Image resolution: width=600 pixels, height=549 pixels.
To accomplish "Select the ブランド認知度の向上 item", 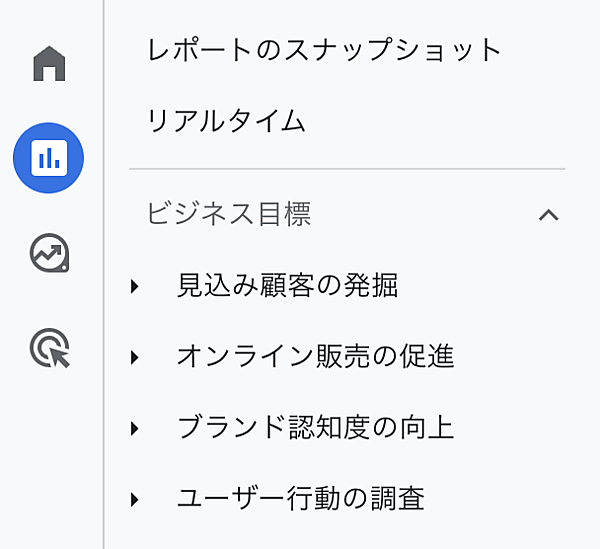I will tap(315, 428).
